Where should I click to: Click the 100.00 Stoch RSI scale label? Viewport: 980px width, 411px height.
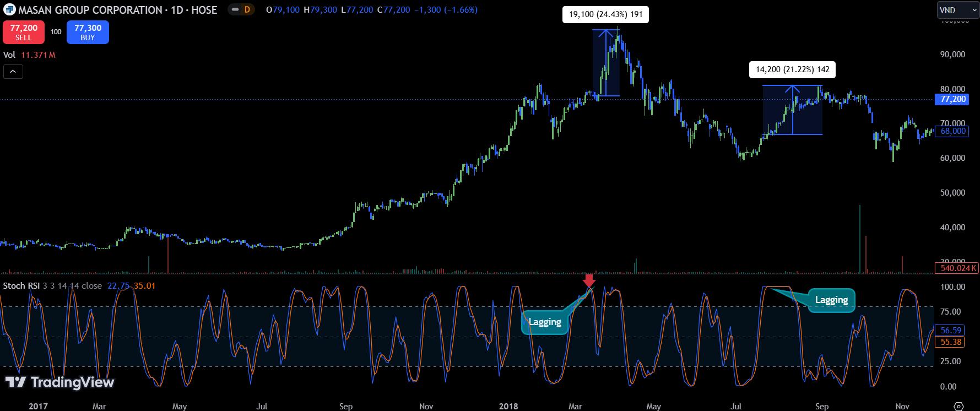tap(952, 287)
